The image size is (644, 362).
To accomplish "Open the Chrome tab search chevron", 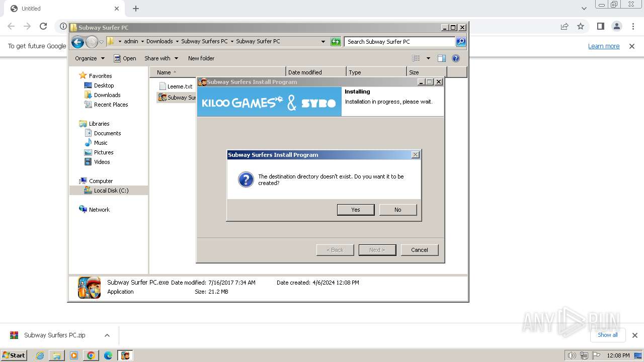I will [584, 9].
